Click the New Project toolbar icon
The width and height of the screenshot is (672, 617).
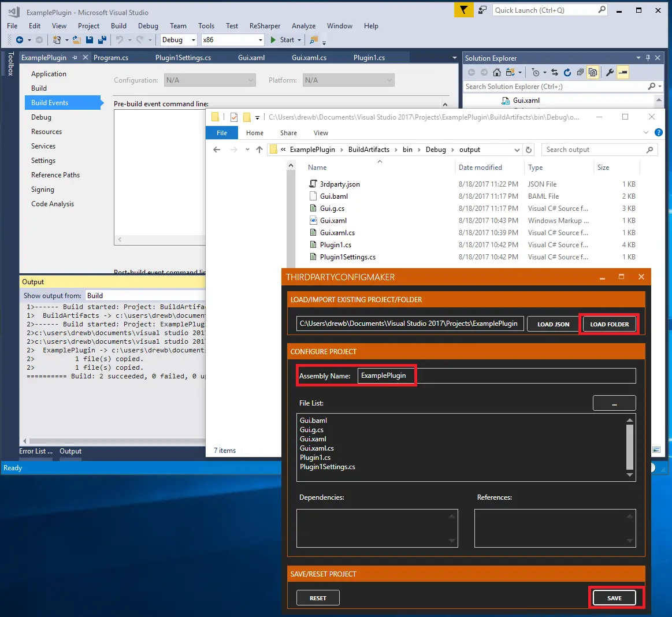pyautogui.click(x=57, y=40)
